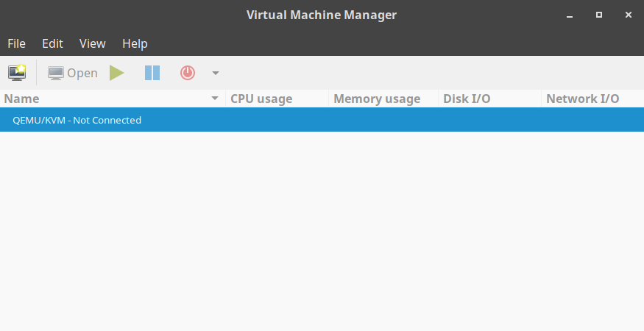Expand the shutdown options dropdown arrow
Screen dimensions: 644x331
click(216, 73)
